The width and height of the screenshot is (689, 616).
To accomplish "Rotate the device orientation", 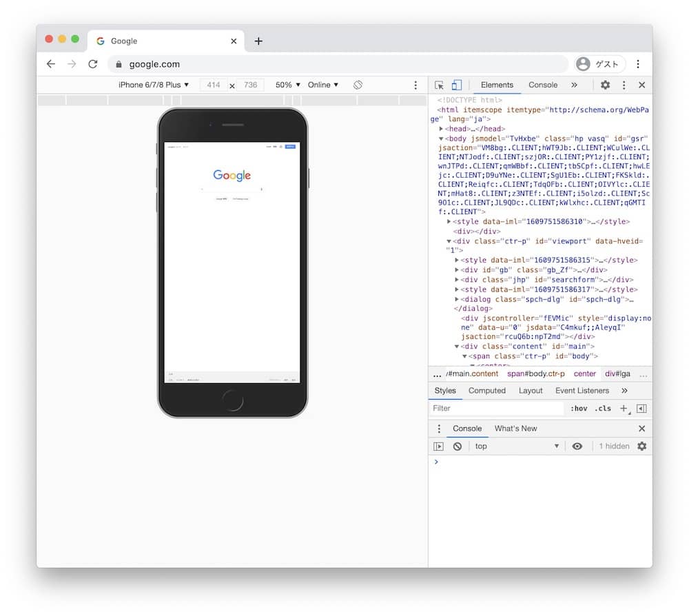I will pyautogui.click(x=358, y=85).
